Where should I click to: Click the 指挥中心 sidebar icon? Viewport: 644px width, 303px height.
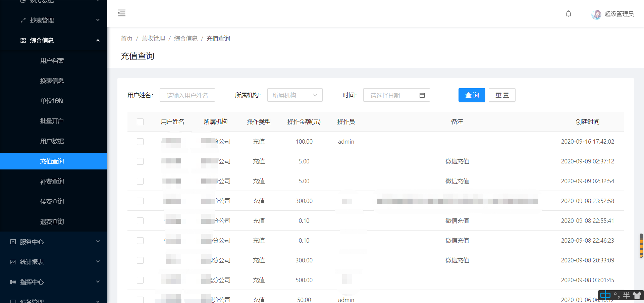[13, 282]
